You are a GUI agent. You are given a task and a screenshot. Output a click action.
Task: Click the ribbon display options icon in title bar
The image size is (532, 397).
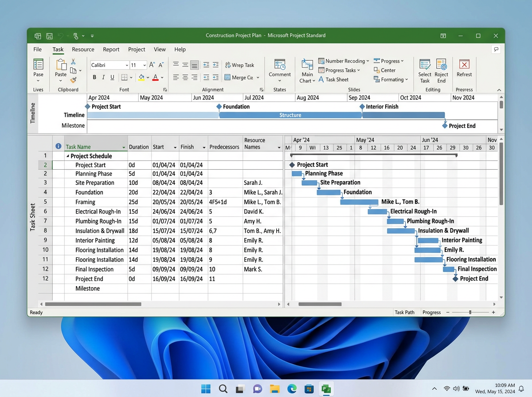coord(443,36)
